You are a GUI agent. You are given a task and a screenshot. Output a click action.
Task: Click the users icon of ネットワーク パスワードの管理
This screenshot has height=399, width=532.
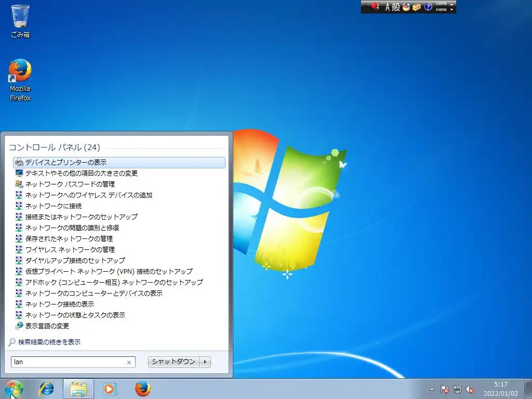click(19, 184)
